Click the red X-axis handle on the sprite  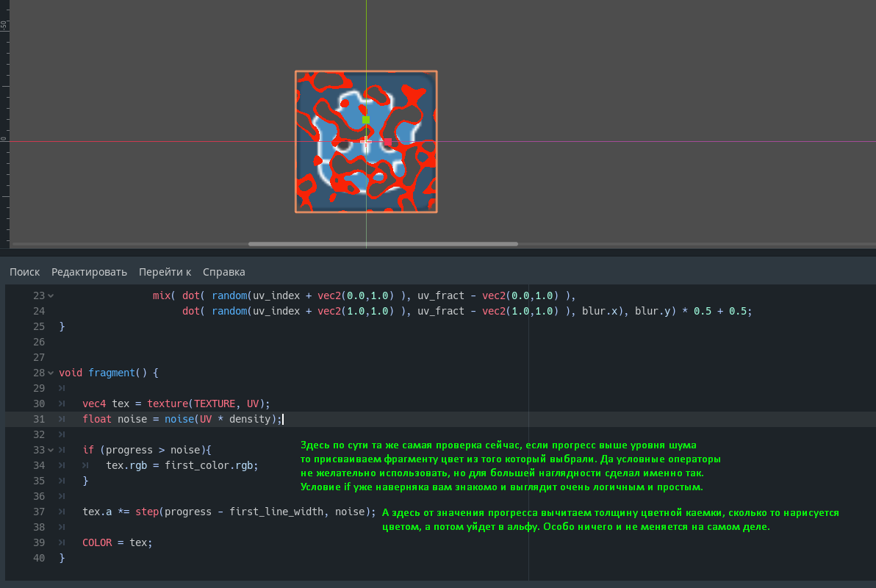coord(388,142)
